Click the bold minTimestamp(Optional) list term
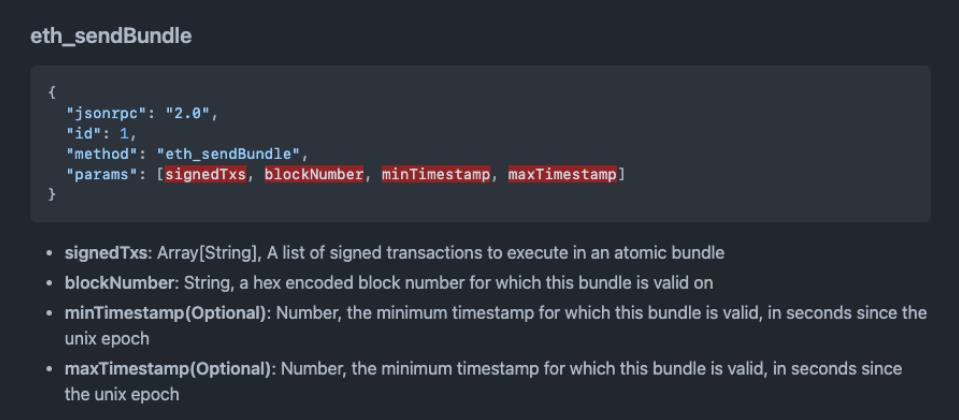The width and height of the screenshot is (959, 420). point(166,313)
